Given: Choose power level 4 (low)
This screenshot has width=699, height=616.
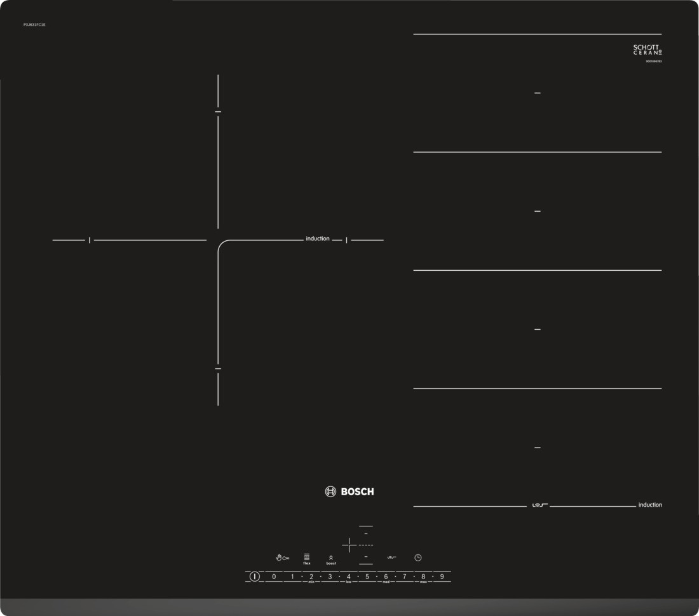Looking at the screenshot, I should (x=348, y=577).
